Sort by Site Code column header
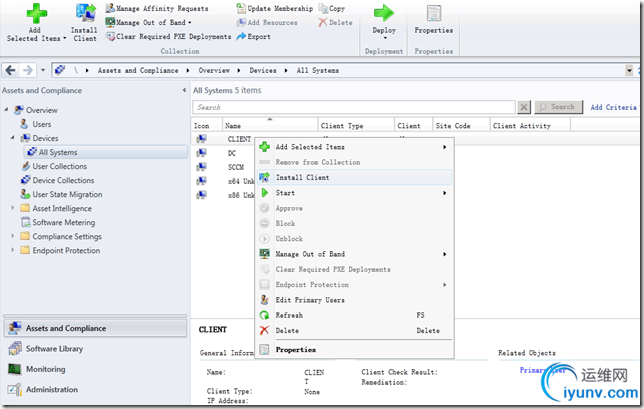 click(x=461, y=125)
